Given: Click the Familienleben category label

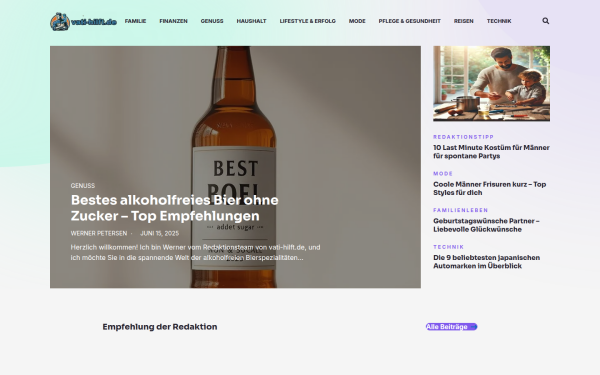Looking at the screenshot, I should 461,210.
